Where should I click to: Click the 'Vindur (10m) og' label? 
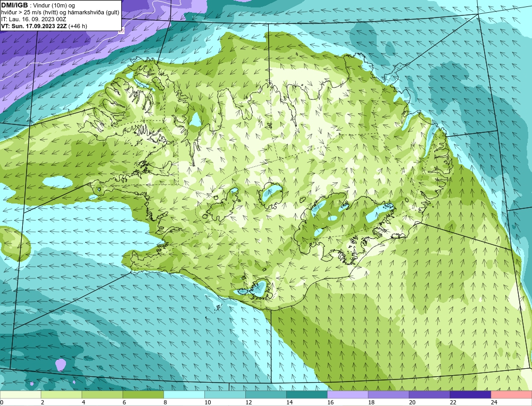[x=54, y=6]
